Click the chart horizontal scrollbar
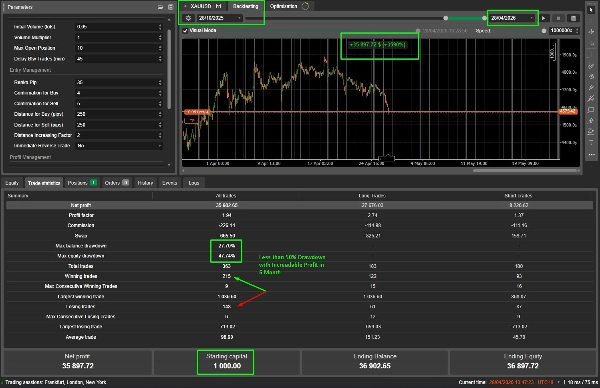This screenshot has height=388, width=600. tap(526, 171)
